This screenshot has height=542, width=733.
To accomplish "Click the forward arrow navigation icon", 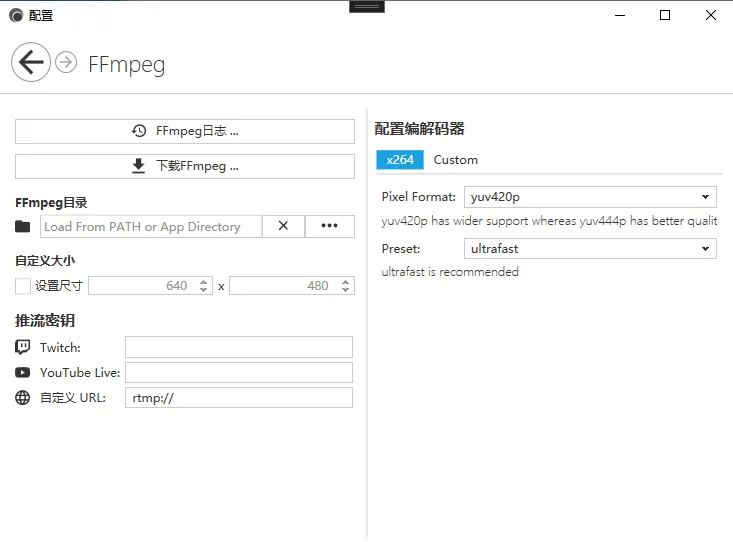I will click(66, 62).
